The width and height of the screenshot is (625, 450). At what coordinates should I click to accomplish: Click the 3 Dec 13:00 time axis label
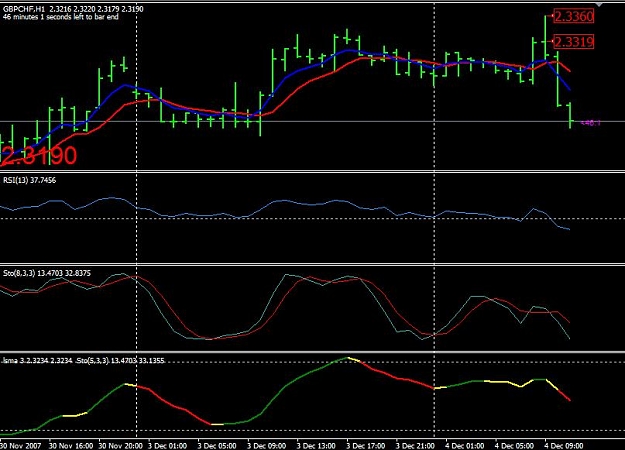click(x=316, y=446)
